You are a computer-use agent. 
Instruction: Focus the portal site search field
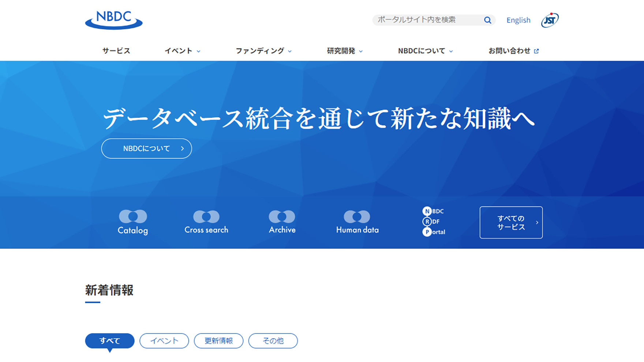coord(426,20)
